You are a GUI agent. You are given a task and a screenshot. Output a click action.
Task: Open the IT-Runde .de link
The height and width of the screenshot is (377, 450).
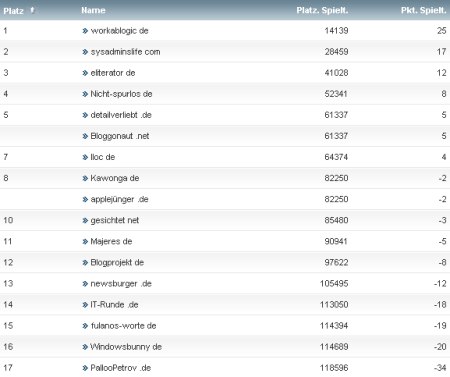point(114,305)
